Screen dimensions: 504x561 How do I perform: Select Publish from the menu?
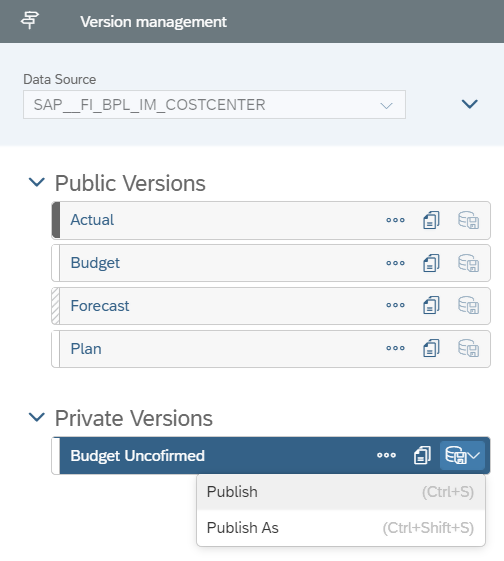tap(341, 492)
